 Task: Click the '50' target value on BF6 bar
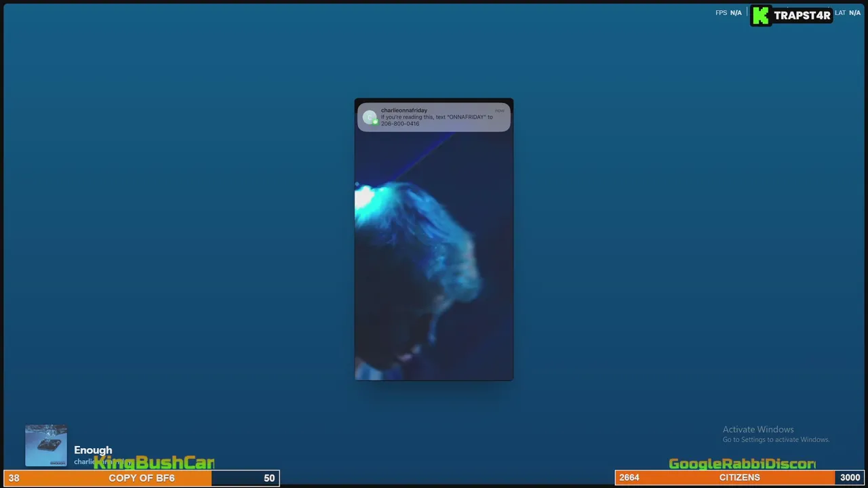click(269, 478)
